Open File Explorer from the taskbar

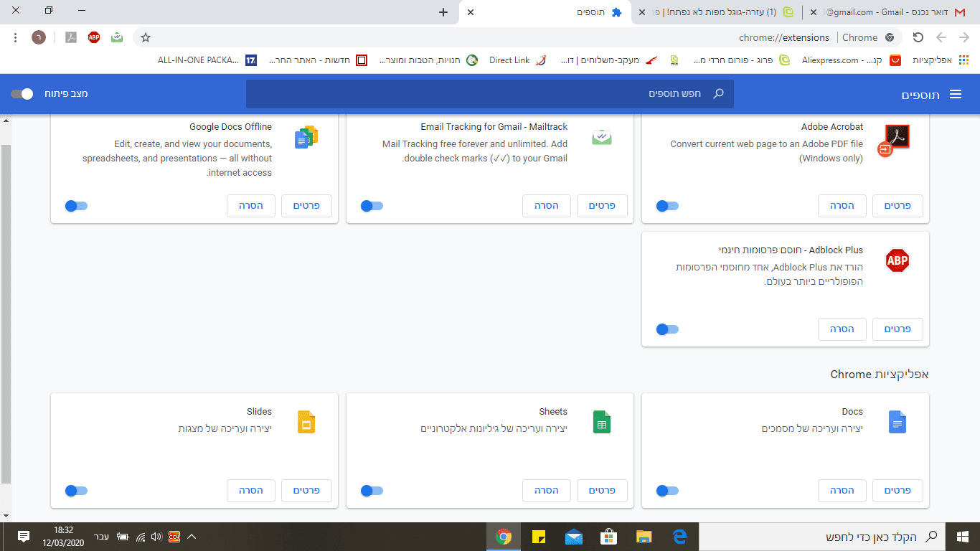tap(644, 537)
